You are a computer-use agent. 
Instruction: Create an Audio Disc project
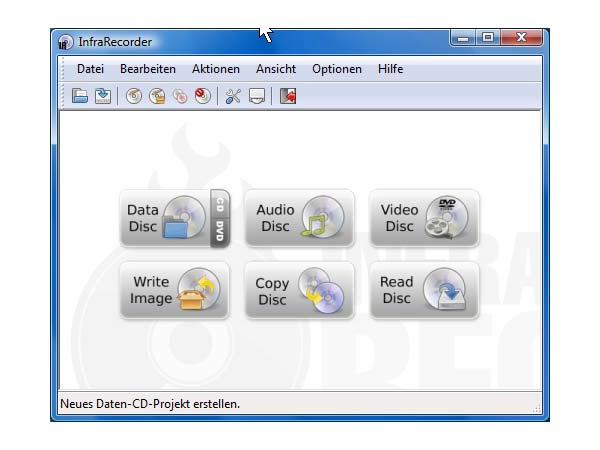point(299,218)
